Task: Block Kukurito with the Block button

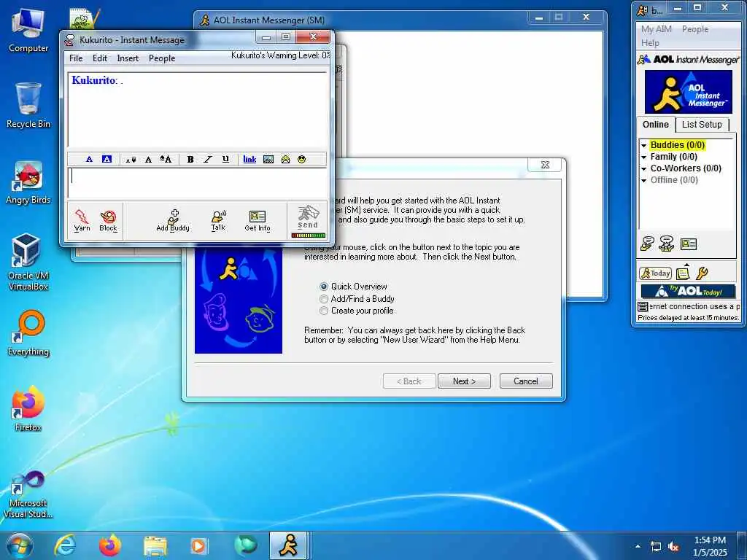Action: click(x=108, y=220)
